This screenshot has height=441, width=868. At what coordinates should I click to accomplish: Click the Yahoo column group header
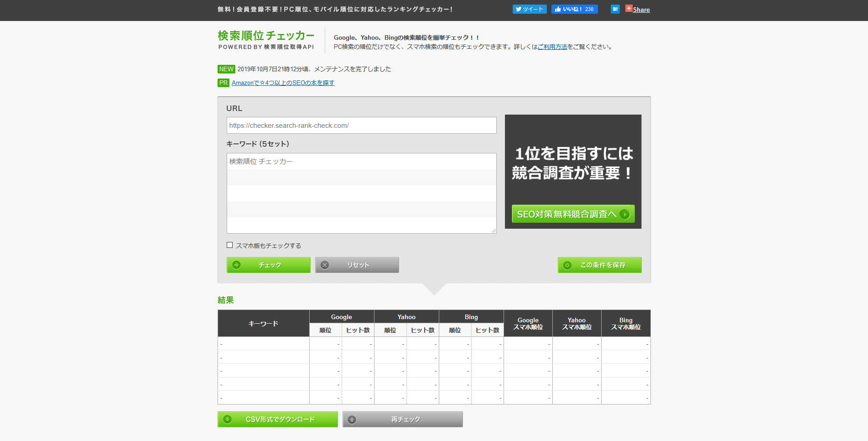click(x=406, y=316)
